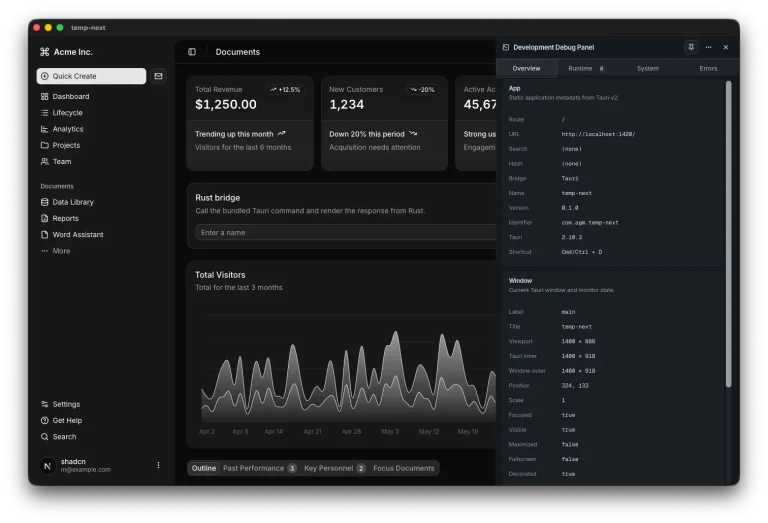Click the -20% trend badge
This screenshot has width=768, height=523.
tap(422, 90)
